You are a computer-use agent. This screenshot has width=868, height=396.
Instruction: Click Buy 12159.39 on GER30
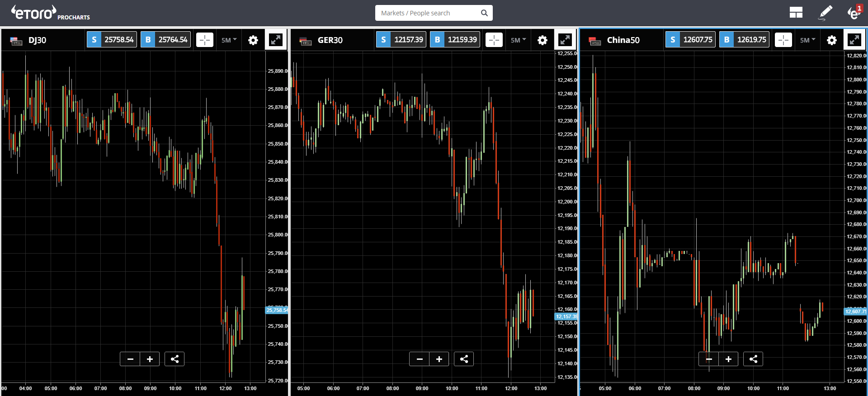click(455, 40)
